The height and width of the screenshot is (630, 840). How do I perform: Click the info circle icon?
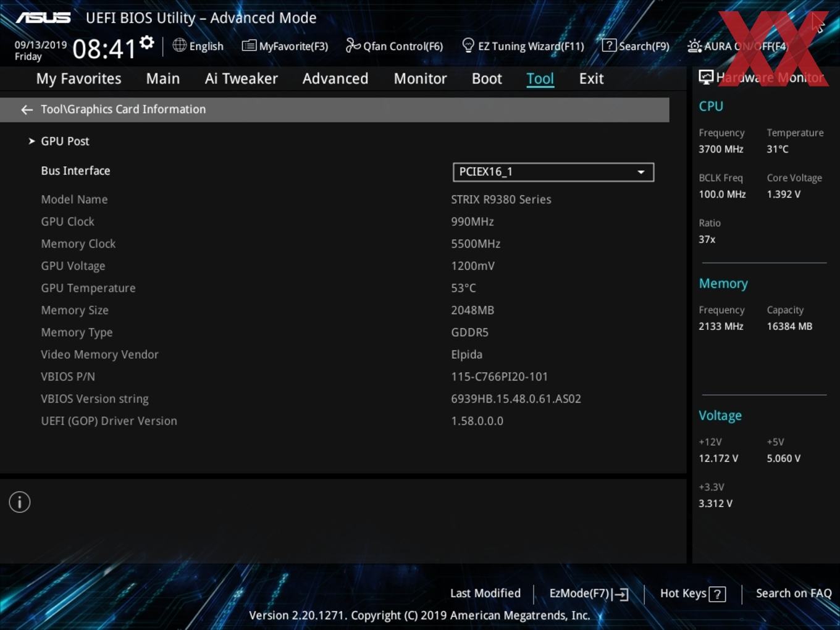tap(20, 502)
